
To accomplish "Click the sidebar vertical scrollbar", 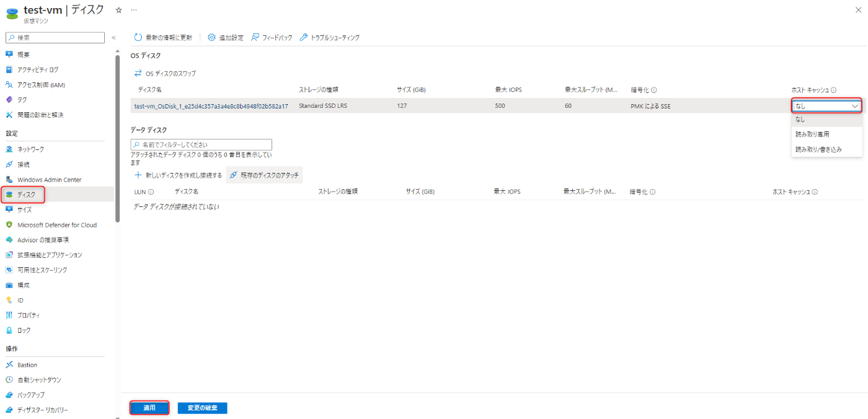I will pyautogui.click(x=118, y=139).
